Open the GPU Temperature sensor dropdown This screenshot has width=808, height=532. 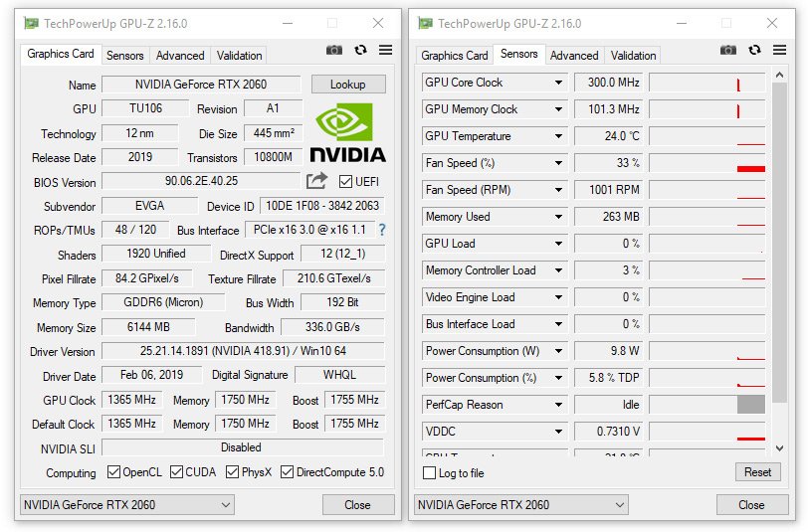pyautogui.click(x=558, y=137)
